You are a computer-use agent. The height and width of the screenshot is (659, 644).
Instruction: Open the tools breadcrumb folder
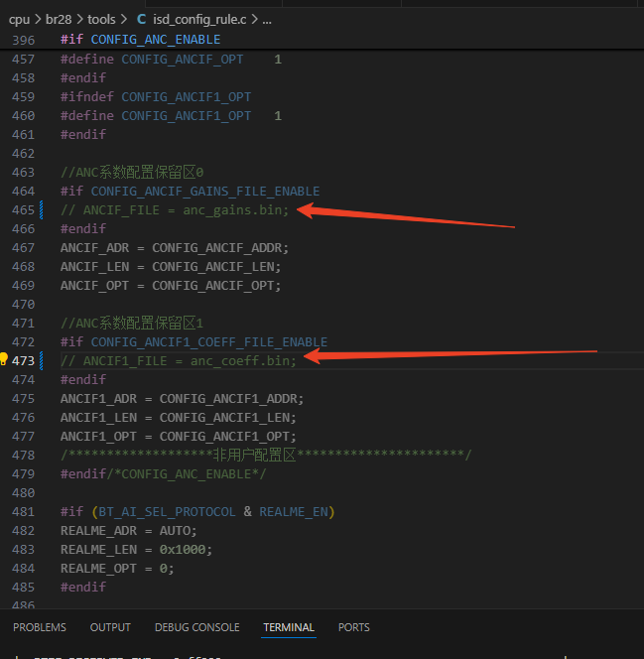click(101, 19)
